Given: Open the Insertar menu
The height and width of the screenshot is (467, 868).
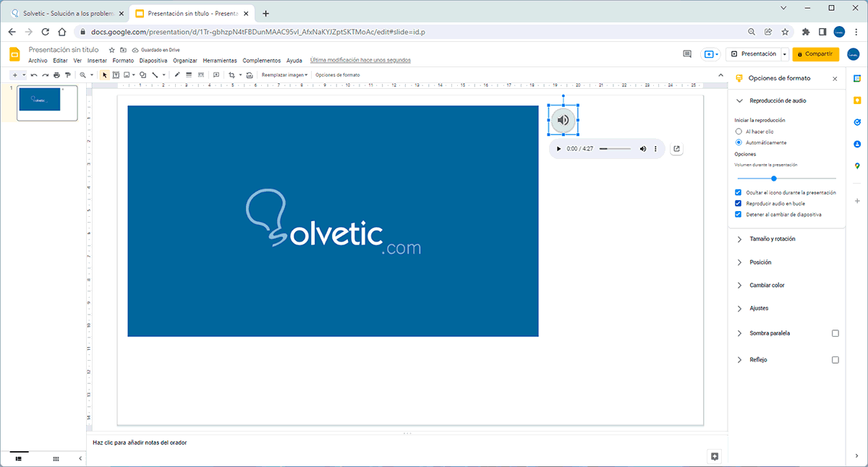Looking at the screenshot, I should click(x=97, y=61).
